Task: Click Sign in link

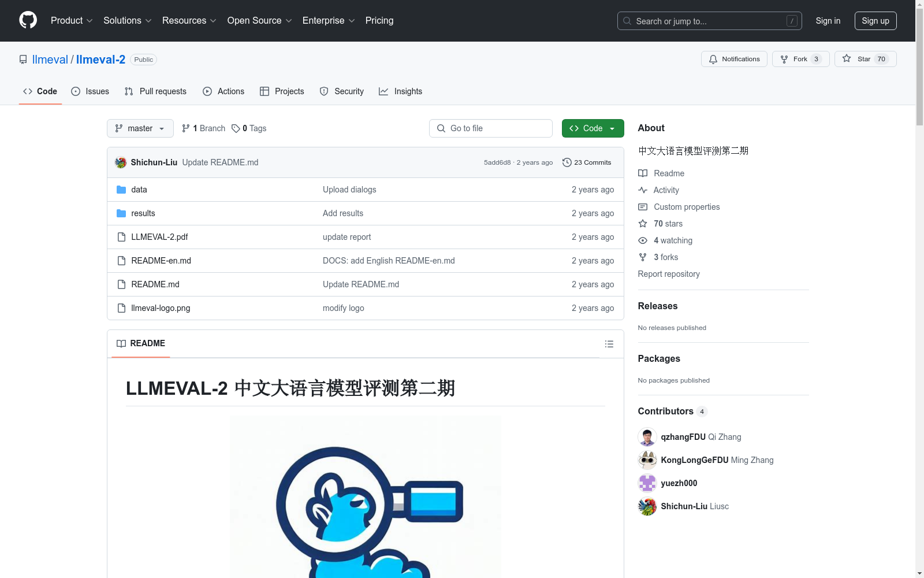Action: pos(828,21)
